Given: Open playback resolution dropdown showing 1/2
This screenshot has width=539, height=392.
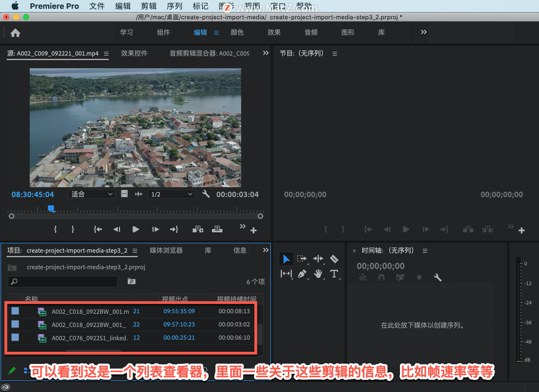Looking at the screenshot, I should (171, 194).
